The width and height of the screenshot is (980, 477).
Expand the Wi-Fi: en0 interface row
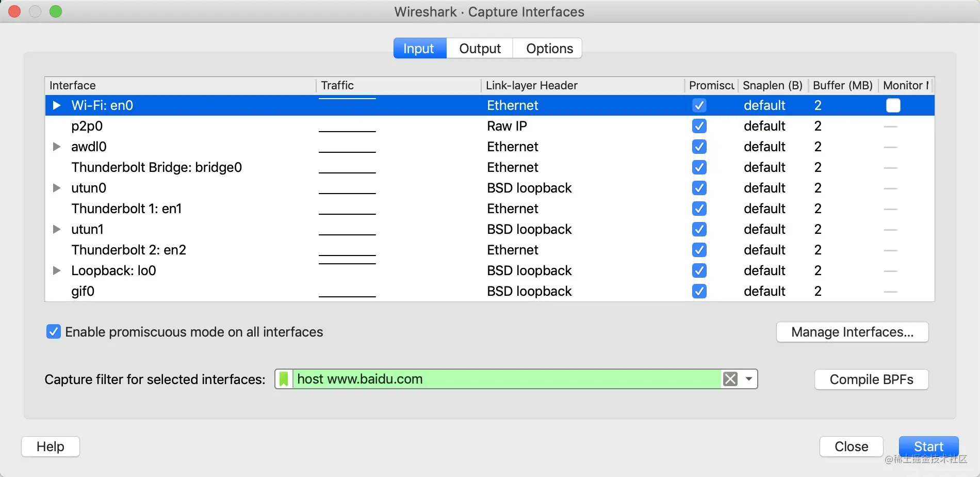tap(57, 105)
